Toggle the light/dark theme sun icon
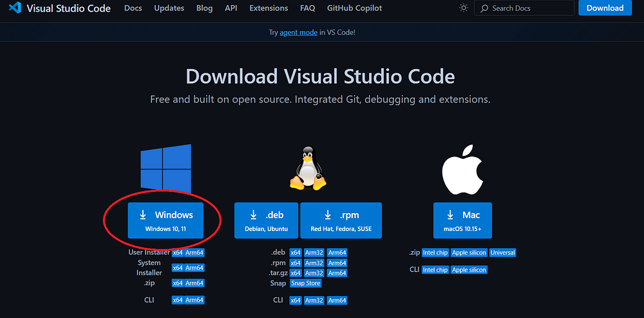 pos(464,8)
